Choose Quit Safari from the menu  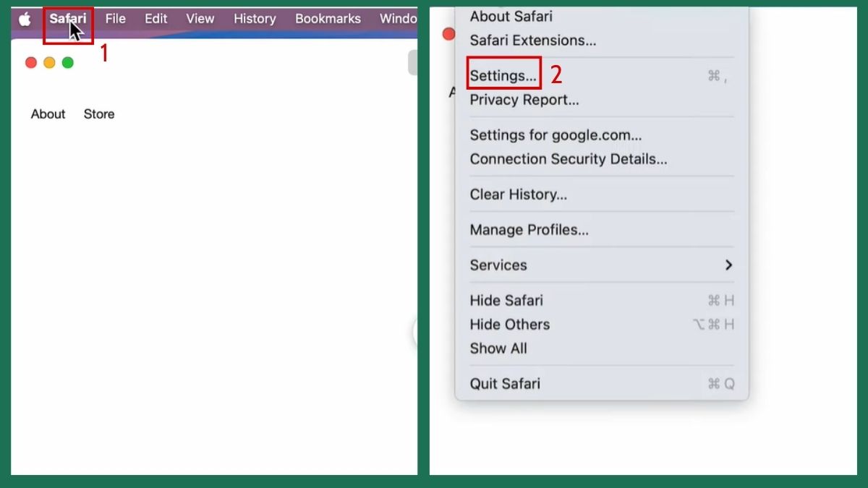click(x=505, y=384)
